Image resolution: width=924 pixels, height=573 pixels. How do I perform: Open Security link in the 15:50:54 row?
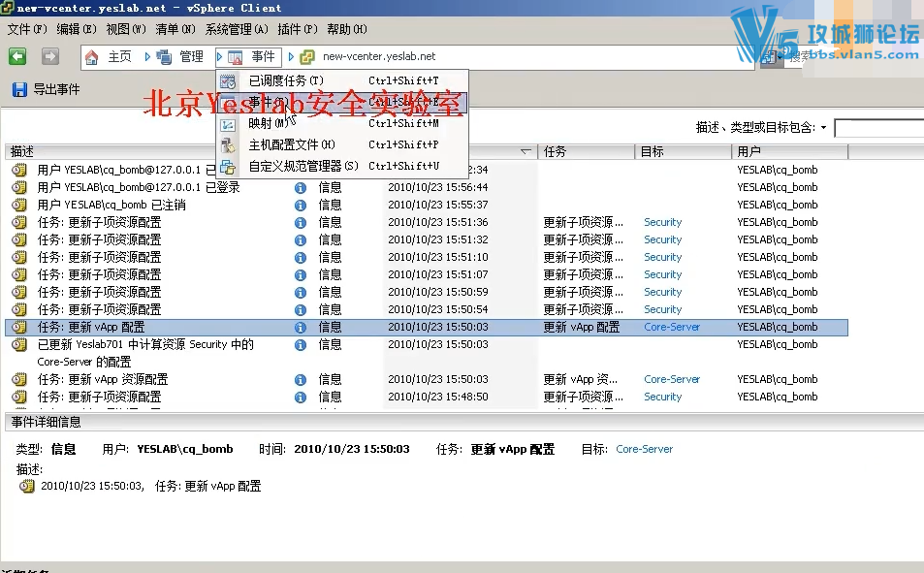click(x=662, y=309)
